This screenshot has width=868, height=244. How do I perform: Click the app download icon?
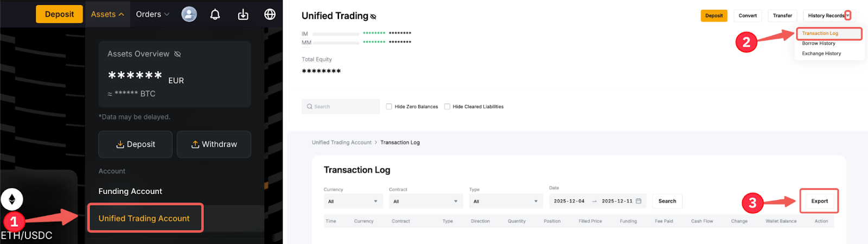coord(243,14)
